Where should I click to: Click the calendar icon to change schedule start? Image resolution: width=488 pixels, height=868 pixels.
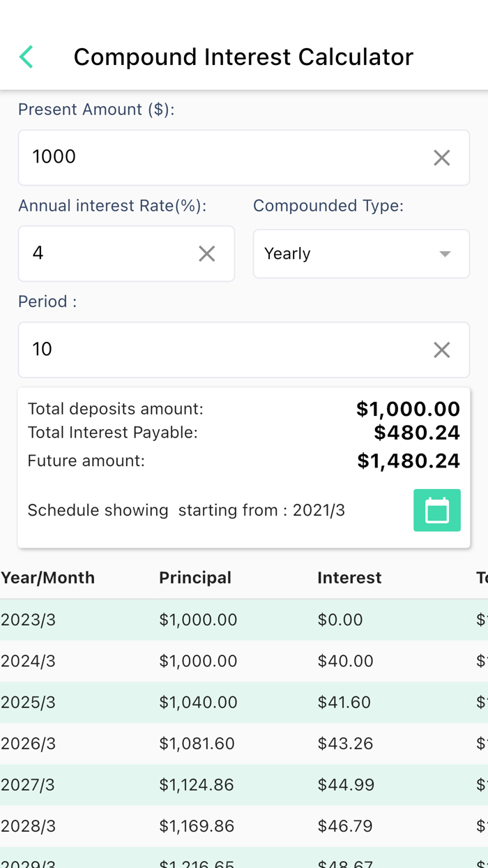pos(437,510)
